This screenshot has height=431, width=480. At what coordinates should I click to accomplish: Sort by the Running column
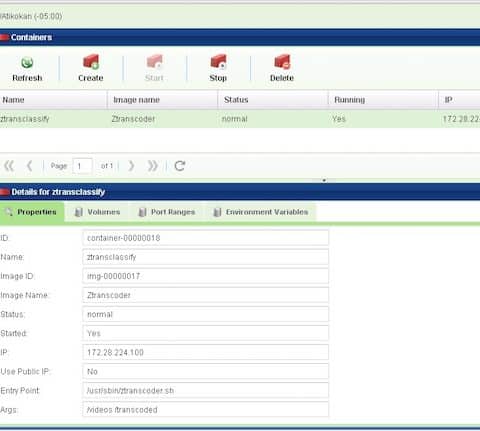click(383, 100)
